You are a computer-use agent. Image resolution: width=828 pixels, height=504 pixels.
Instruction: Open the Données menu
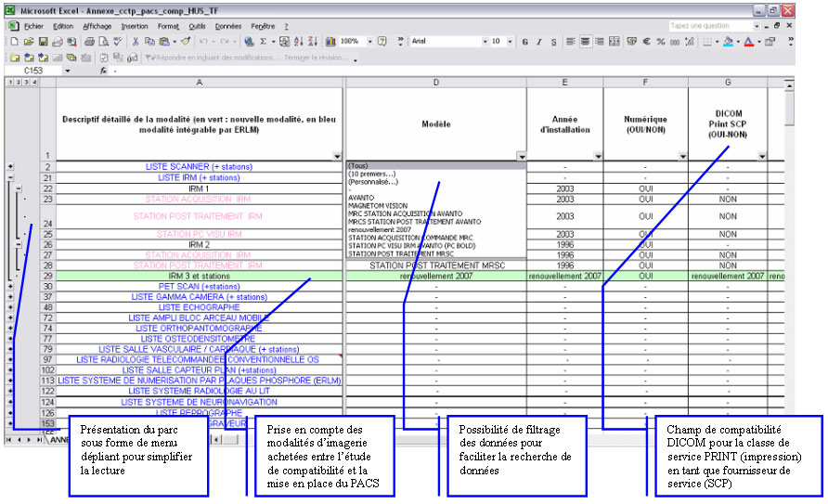pyautogui.click(x=228, y=26)
